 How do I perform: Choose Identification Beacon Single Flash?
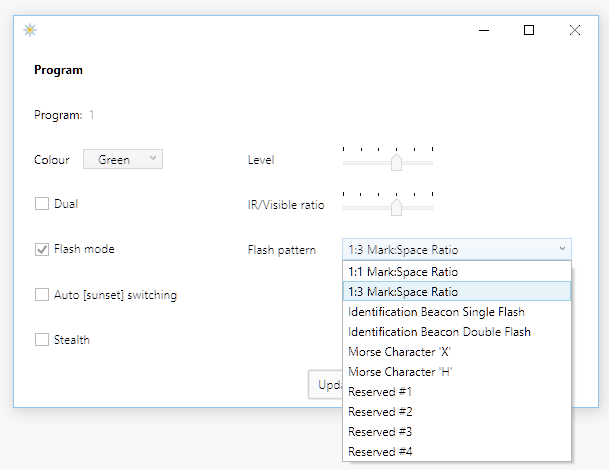tap(457, 312)
